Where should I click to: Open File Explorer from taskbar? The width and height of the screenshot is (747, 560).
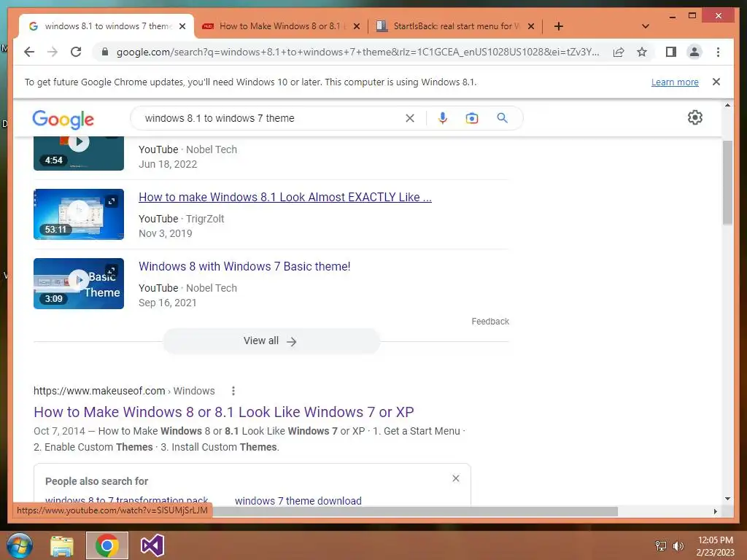point(63,545)
